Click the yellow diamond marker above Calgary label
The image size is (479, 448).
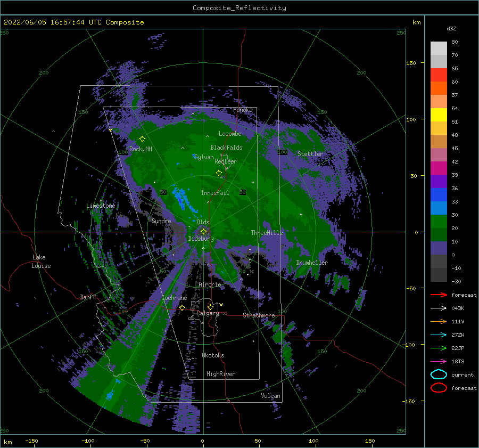(x=210, y=307)
